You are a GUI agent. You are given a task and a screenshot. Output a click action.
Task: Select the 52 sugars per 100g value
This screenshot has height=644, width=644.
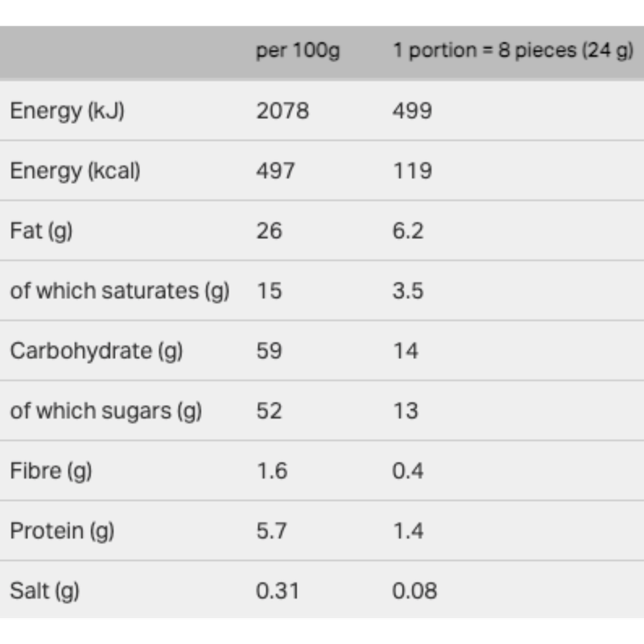point(269,411)
